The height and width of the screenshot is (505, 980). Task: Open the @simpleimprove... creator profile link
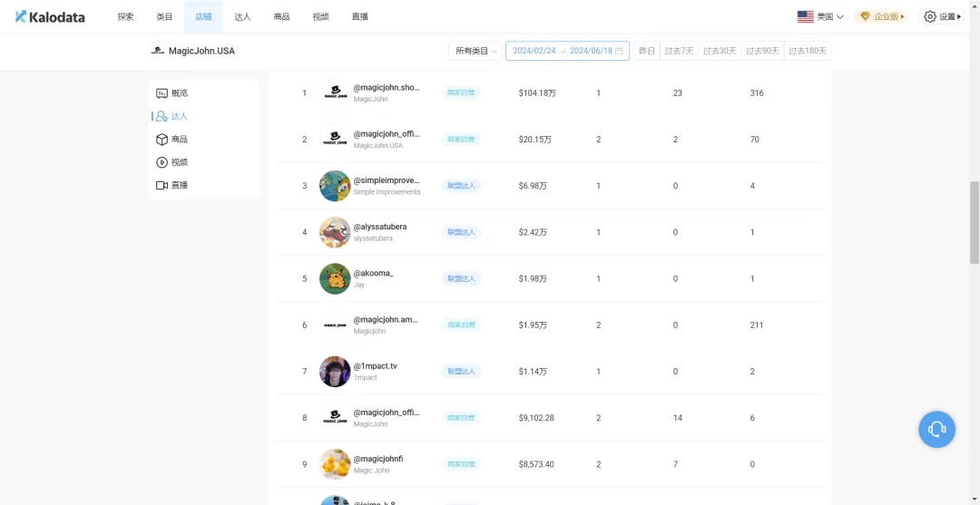[386, 180]
